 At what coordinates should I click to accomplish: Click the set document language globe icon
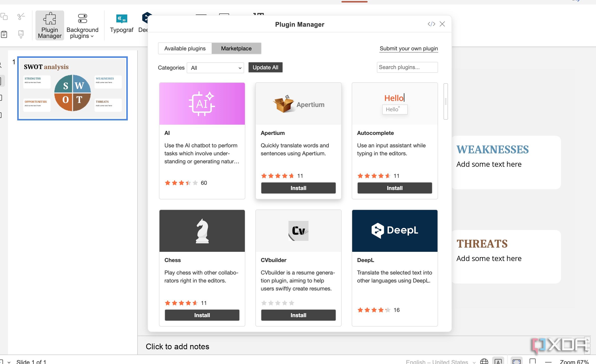pos(484,361)
